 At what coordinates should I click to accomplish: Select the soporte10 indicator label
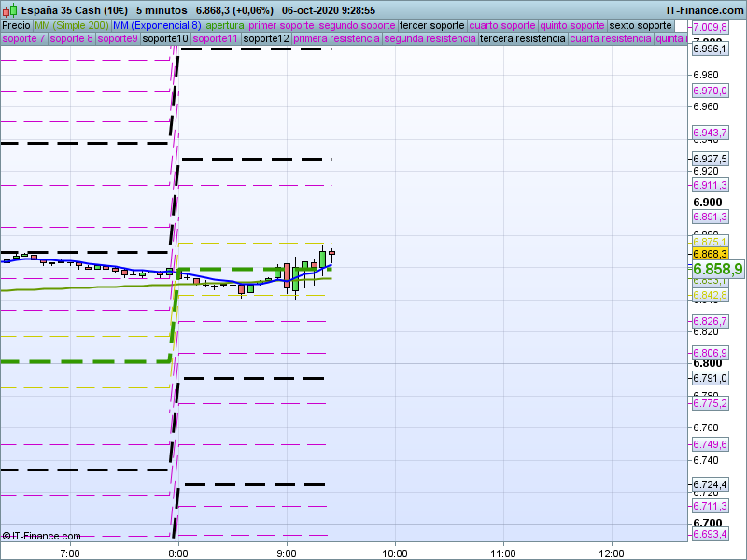165,39
